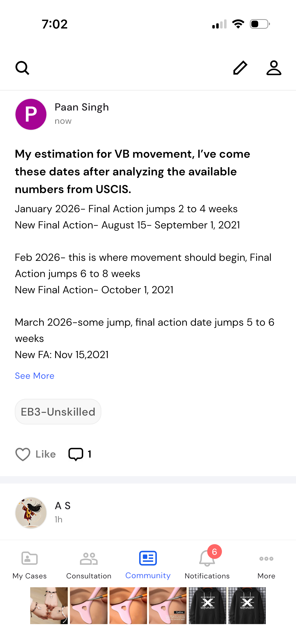Select the EB3-Unskilled tag
The height and width of the screenshot is (644, 296).
tap(58, 412)
